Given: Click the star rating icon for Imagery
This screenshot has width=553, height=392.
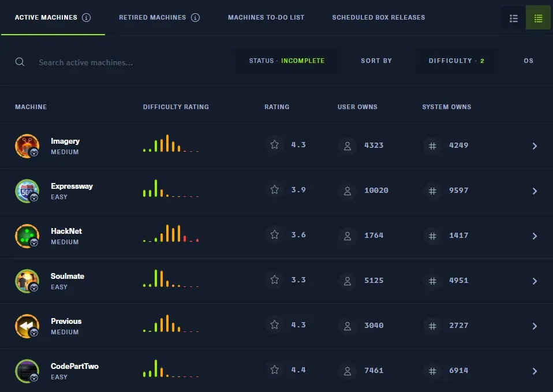Looking at the screenshot, I should pyautogui.click(x=275, y=145).
